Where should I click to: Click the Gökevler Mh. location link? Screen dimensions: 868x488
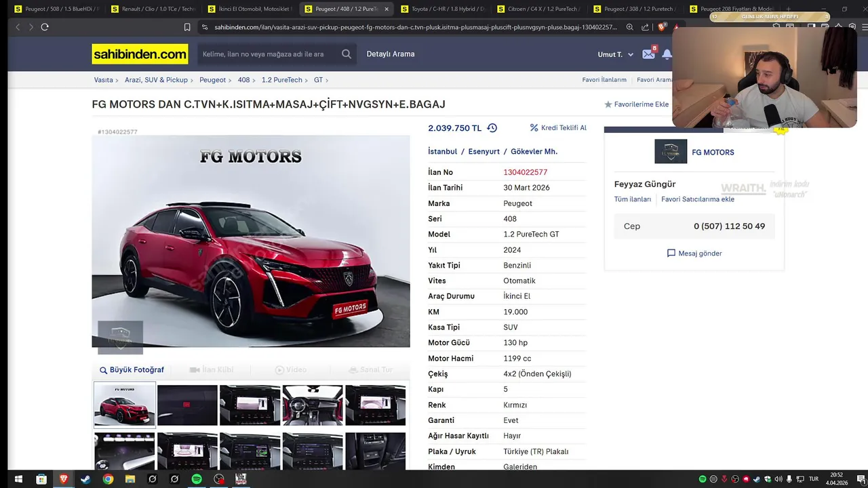click(534, 152)
